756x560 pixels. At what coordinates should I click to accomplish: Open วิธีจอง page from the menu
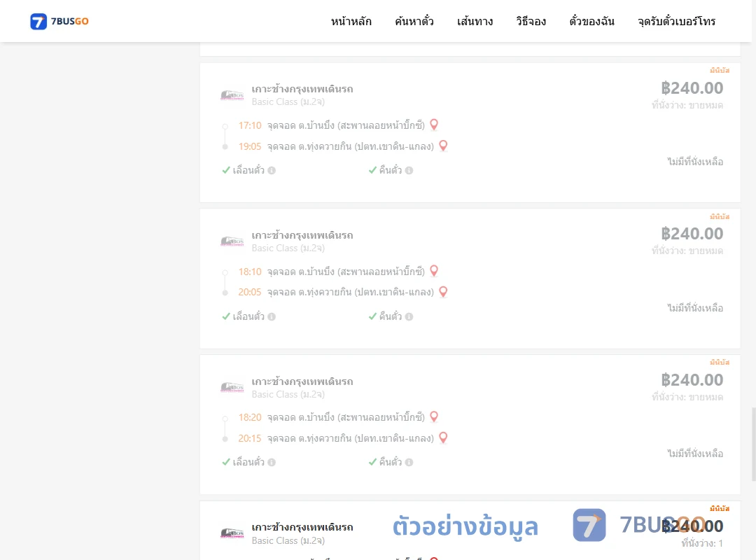tap(531, 21)
